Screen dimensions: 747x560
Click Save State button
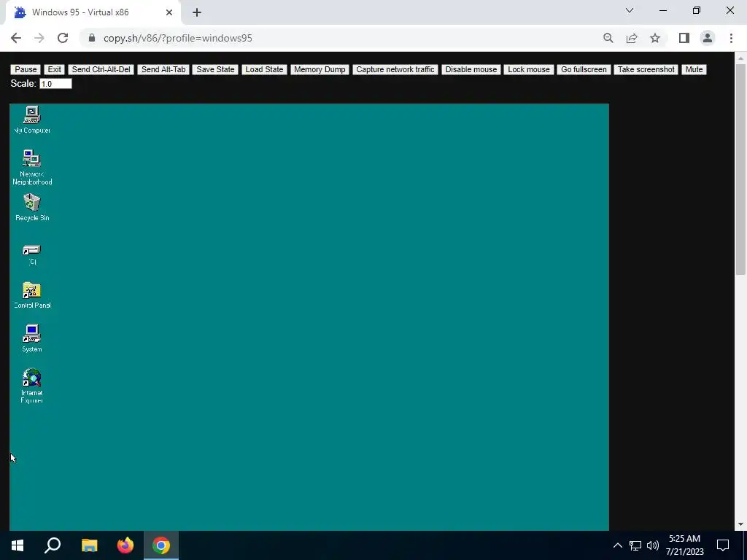(x=215, y=69)
